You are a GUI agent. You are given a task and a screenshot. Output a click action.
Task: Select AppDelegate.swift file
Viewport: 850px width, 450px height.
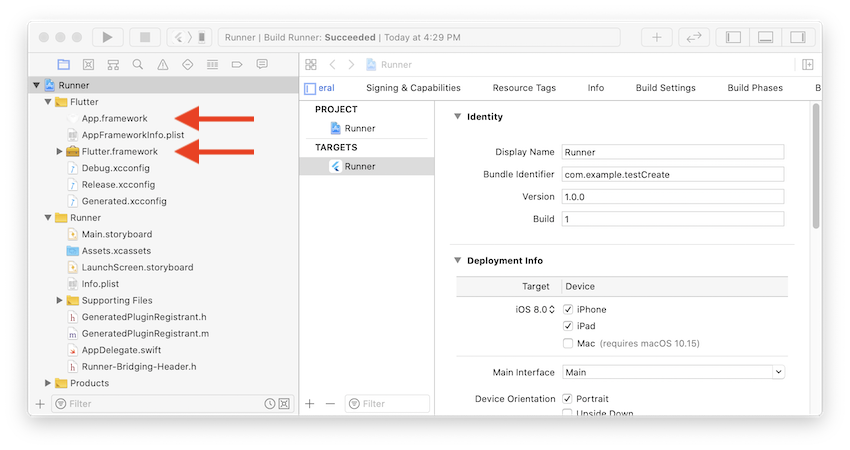pos(121,350)
